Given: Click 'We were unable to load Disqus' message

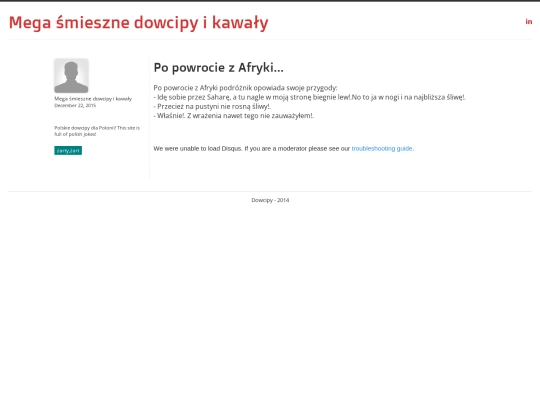Looking at the screenshot, I should coord(284,148).
